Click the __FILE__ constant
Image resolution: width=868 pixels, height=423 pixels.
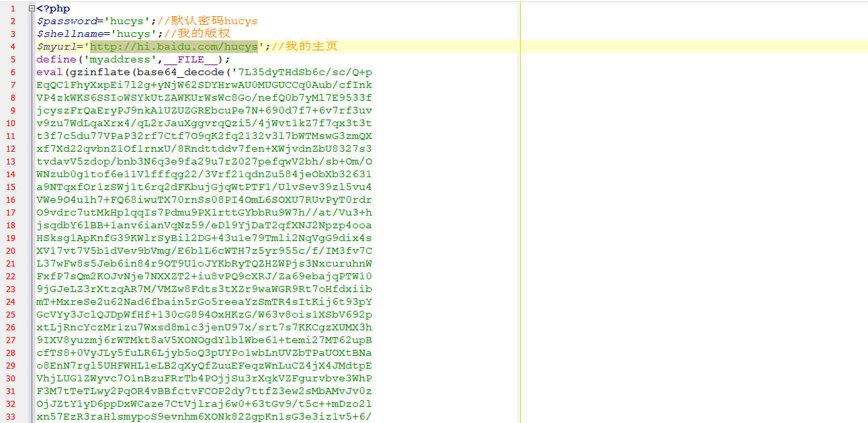190,60
